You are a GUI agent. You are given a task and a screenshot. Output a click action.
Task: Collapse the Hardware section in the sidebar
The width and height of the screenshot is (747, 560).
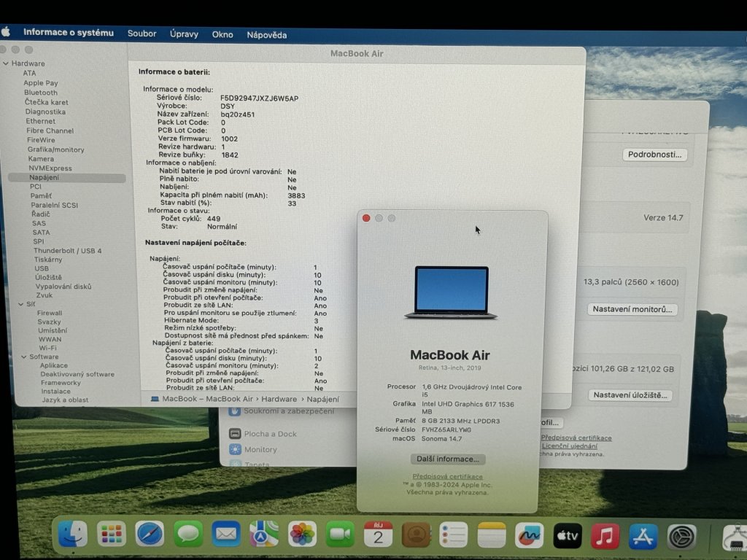point(6,63)
